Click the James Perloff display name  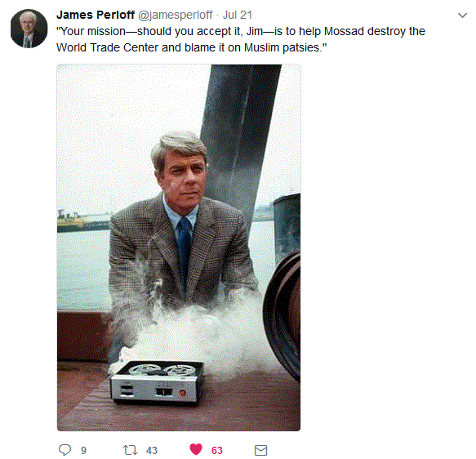[x=96, y=15]
